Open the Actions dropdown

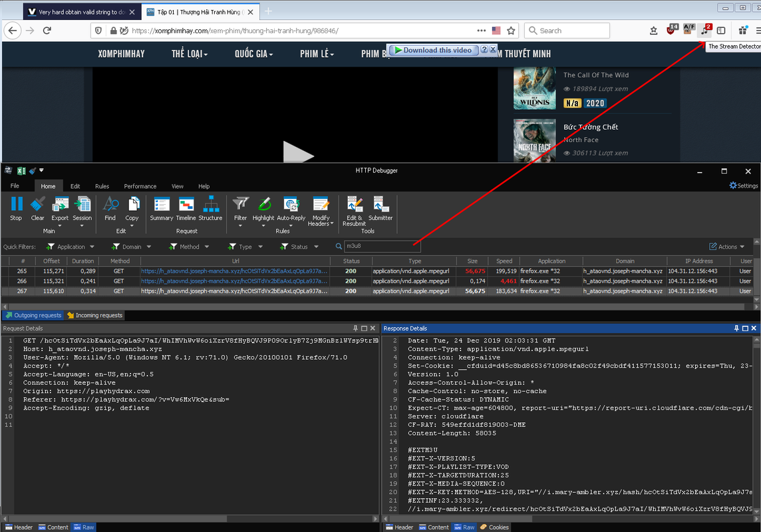coord(726,247)
